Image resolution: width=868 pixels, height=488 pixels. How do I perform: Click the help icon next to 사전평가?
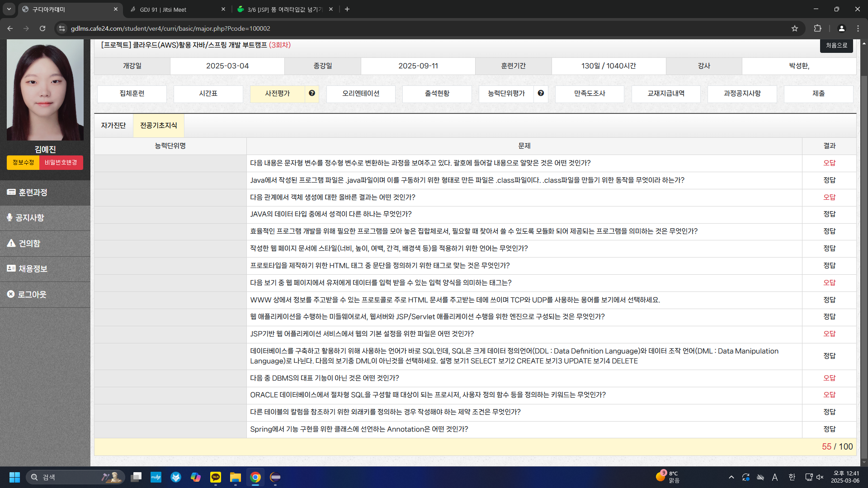[312, 94]
